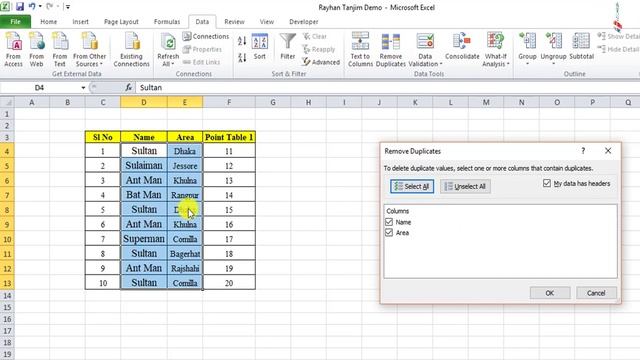
Task: Click Select All in Remove Duplicates dialog
Action: tap(412, 186)
